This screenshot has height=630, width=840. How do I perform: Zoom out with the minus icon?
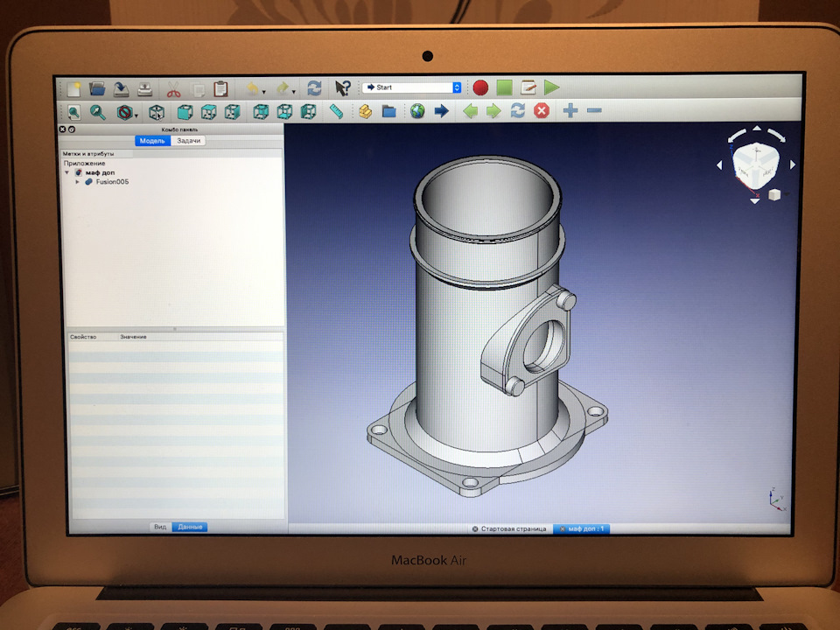click(594, 110)
